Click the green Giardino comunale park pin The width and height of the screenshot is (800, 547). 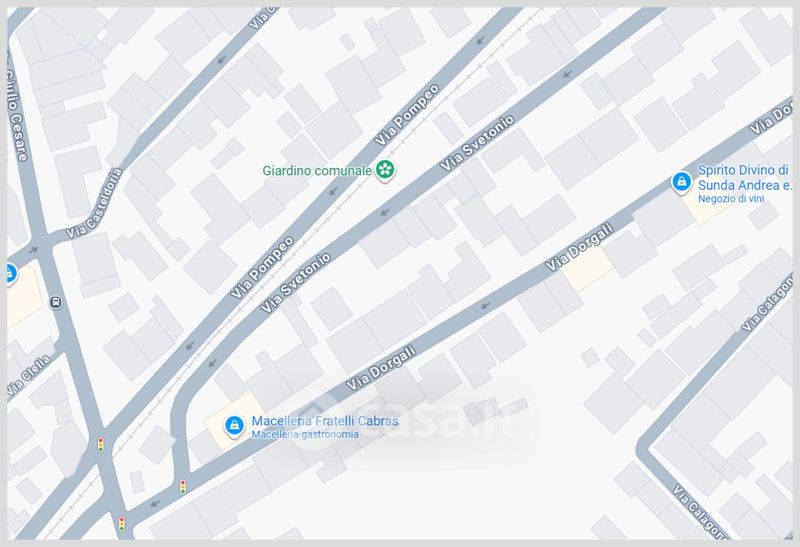[385, 170]
